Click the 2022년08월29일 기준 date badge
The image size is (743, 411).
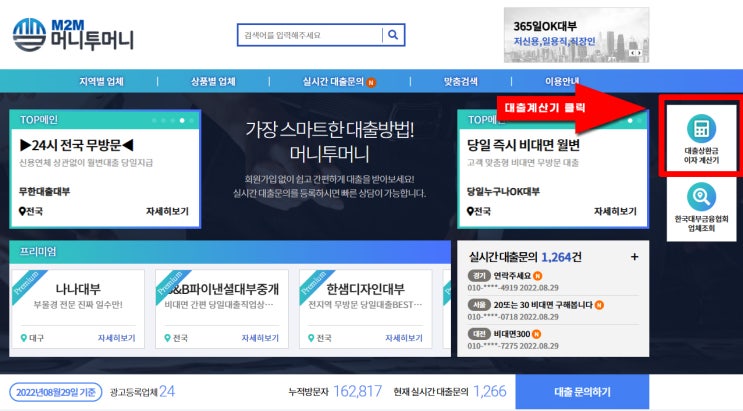(x=55, y=392)
